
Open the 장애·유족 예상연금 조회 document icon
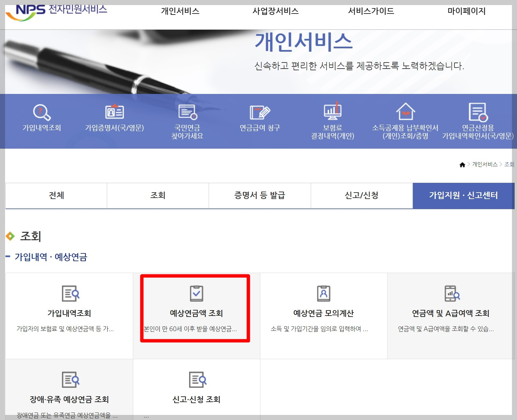tap(69, 380)
